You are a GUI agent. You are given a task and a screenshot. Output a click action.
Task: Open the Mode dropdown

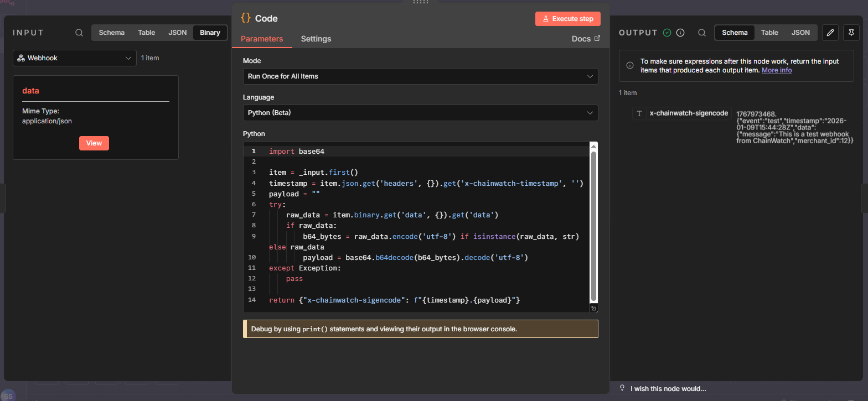pos(420,76)
